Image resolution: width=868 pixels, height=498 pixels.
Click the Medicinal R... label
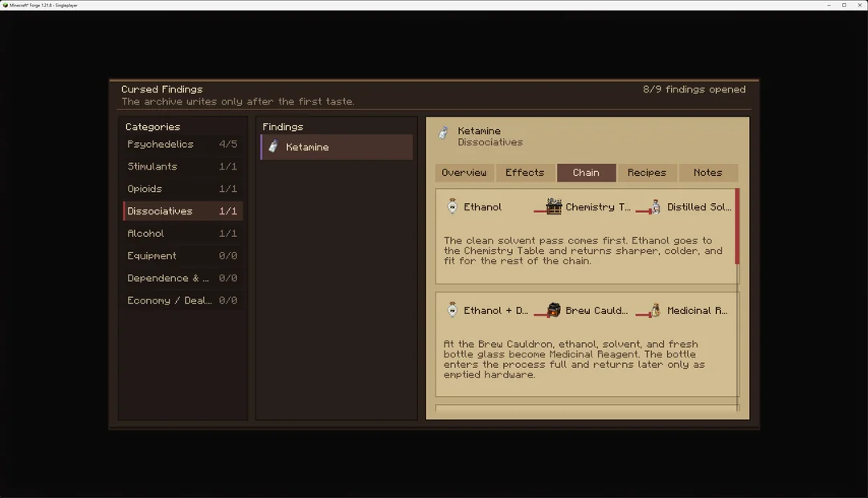[698, 310]
